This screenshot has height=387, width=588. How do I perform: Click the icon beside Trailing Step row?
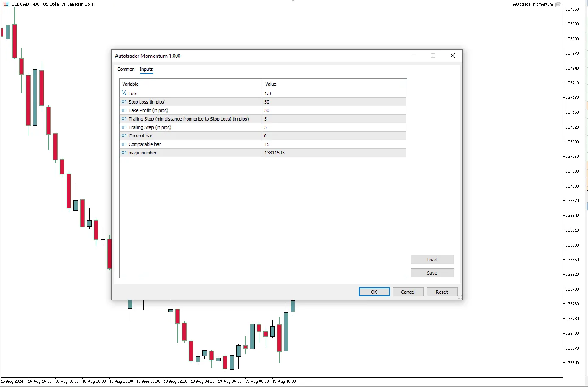[124, 127]
